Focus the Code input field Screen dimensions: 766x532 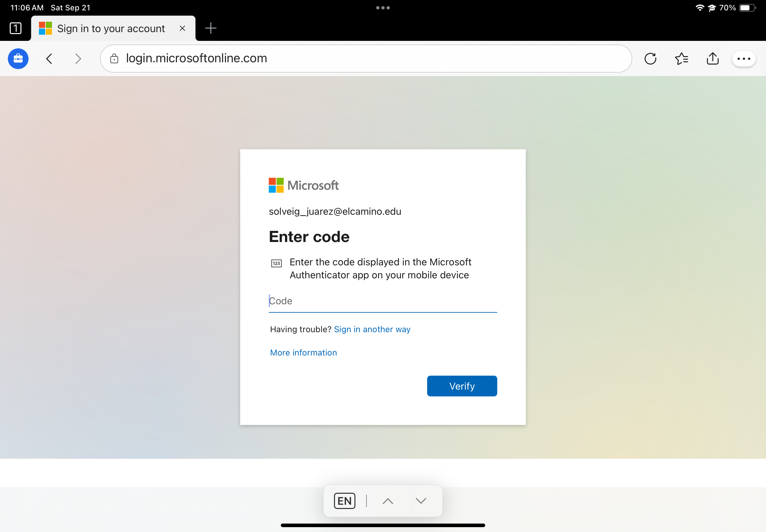click(x=382, y=301)
